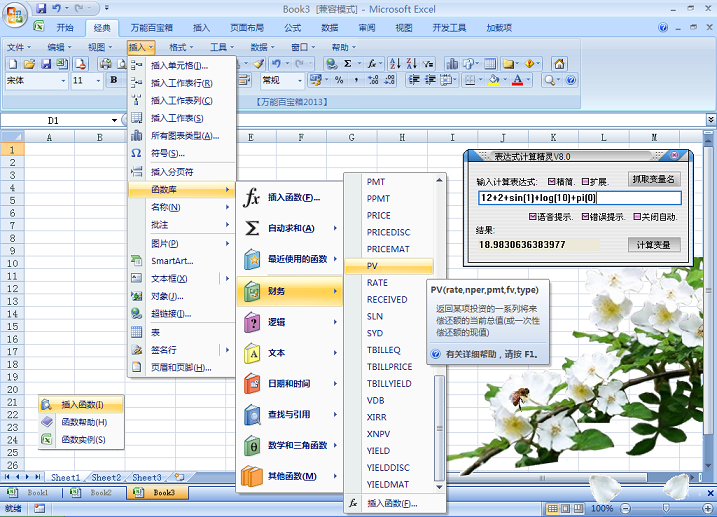The image size is (717, 517).
Task: Expand the 自动求和(A) submenu
Action: tap(289, 228)
